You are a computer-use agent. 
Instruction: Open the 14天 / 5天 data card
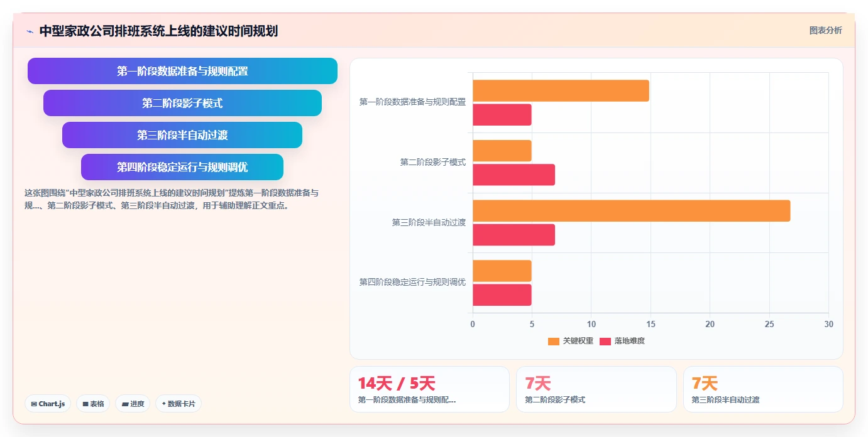click(429, 389)
